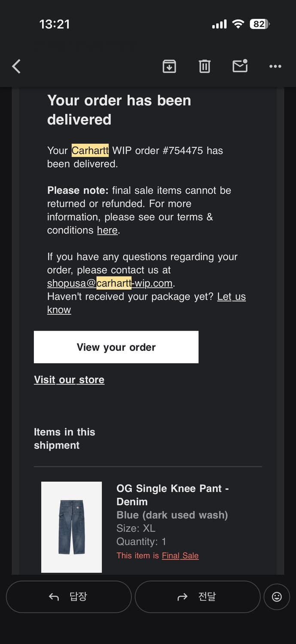Open the emoji reaction picker
This screenshot has width=296, height=644.
point(277,596)
